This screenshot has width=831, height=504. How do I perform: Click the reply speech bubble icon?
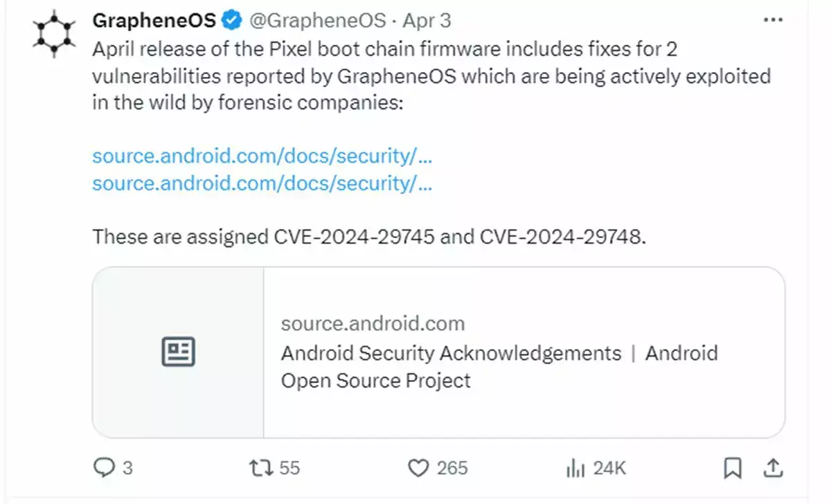(x=103, y=469)
